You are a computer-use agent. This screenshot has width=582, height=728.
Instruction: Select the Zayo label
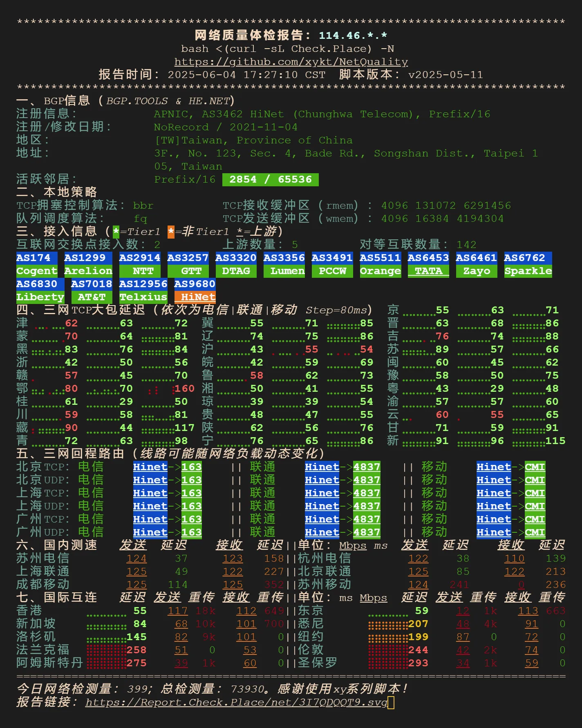tap(477, 271)
